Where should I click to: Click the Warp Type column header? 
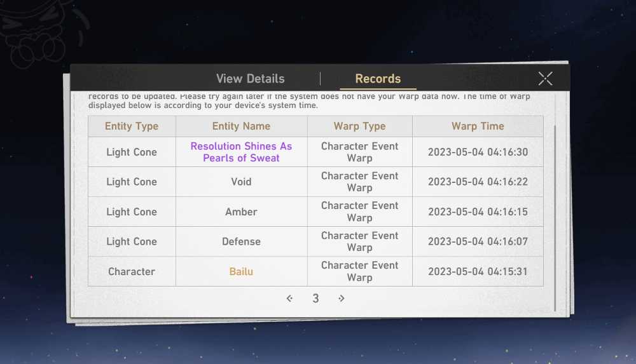pos(360,126)
